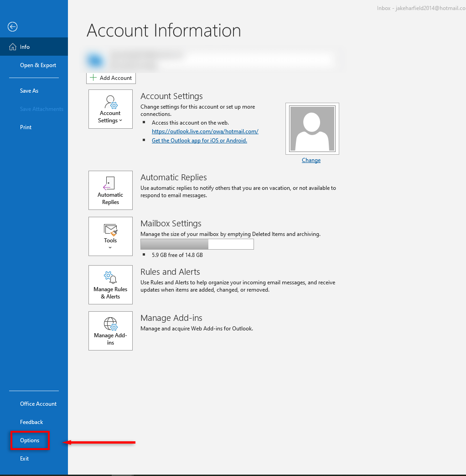Select the Info home icon
This screenshot has height=476, width=466.
[x=13, y=47]
